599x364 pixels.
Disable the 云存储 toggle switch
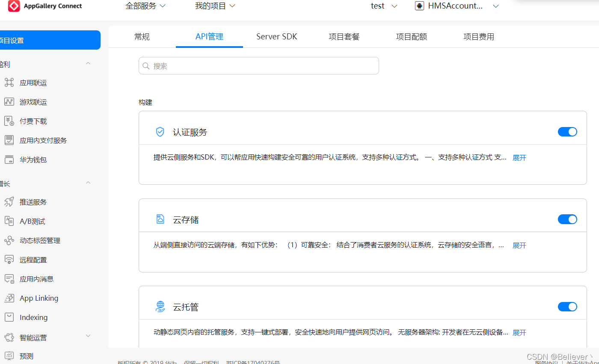tap(567, 219)
